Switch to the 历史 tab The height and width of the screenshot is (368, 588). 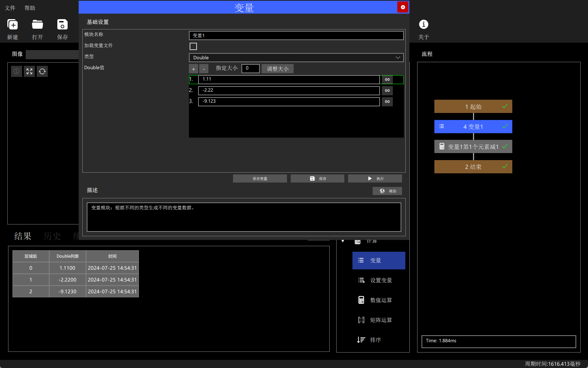pos(52,236)
